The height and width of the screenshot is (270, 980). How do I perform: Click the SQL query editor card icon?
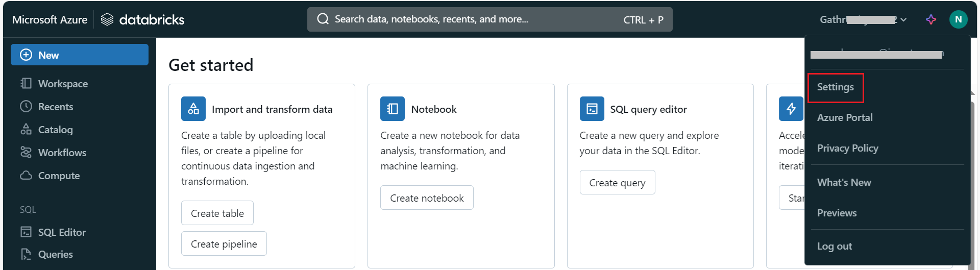click(592, 109)
